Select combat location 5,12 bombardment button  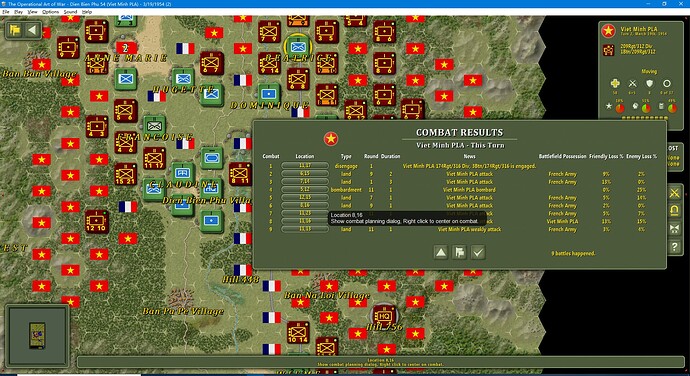point(305,190)
